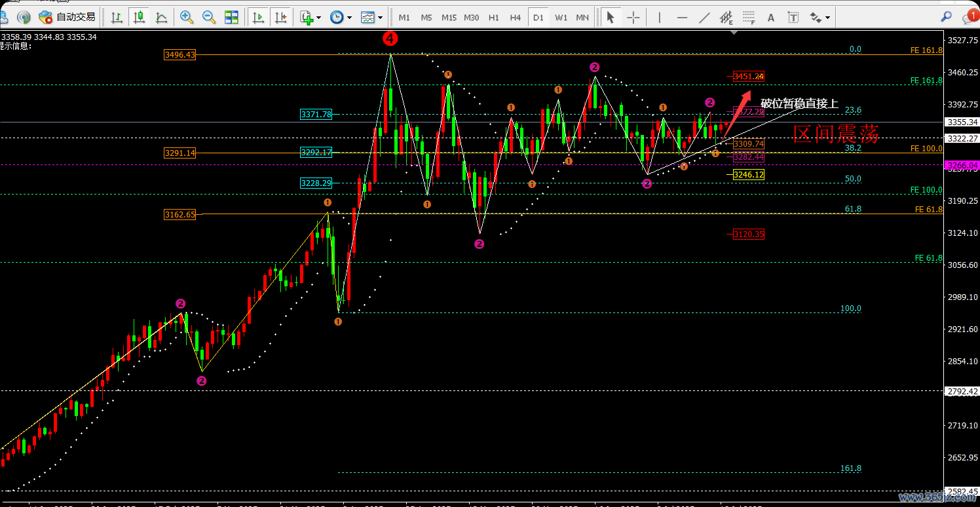This screenshot has width=980, height=507.
Task: Toggle chart shift from right edge
Action: (280, 18)
